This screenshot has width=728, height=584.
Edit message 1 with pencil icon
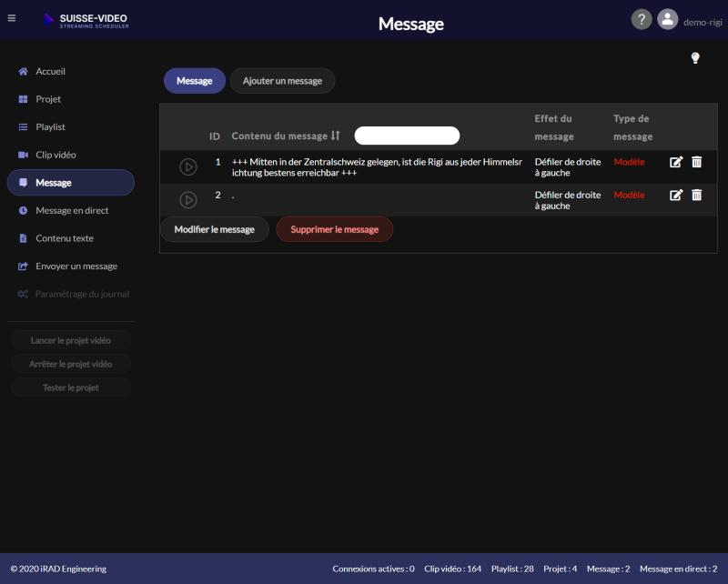point(676,162)
